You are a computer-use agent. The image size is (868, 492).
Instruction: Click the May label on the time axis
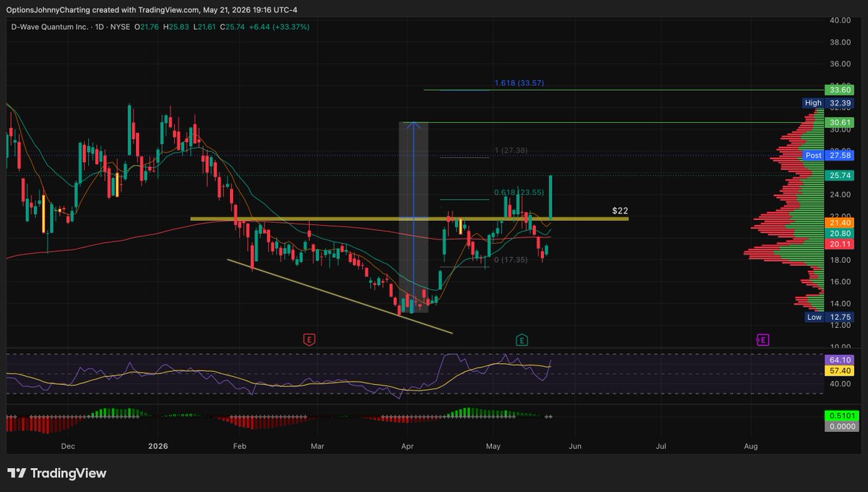coord(493,447)
